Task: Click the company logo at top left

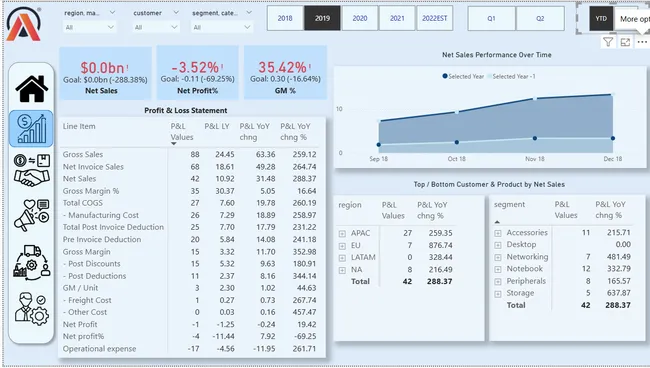Action: coord(24,24)
